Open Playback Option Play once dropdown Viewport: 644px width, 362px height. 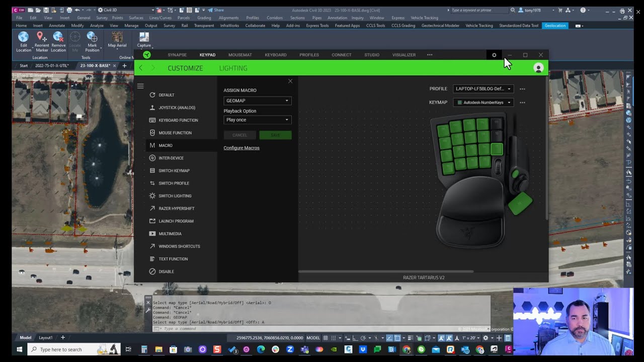(x=258, y=120)
